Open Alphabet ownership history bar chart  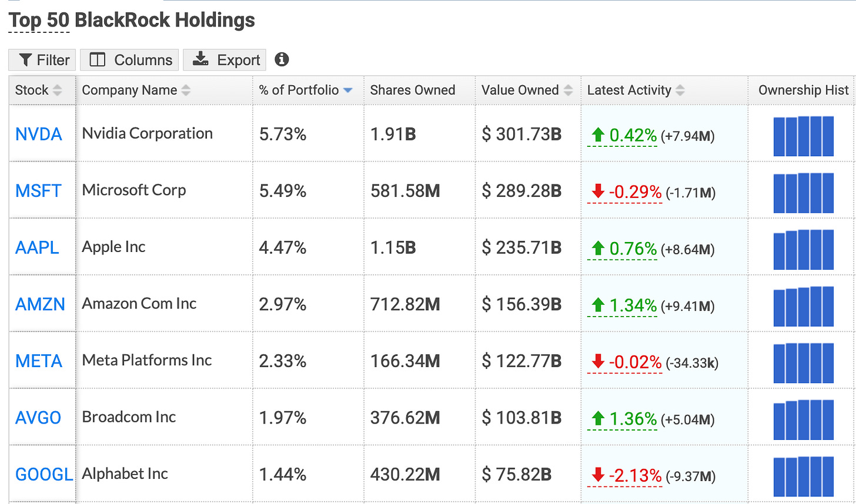[803, 476]
